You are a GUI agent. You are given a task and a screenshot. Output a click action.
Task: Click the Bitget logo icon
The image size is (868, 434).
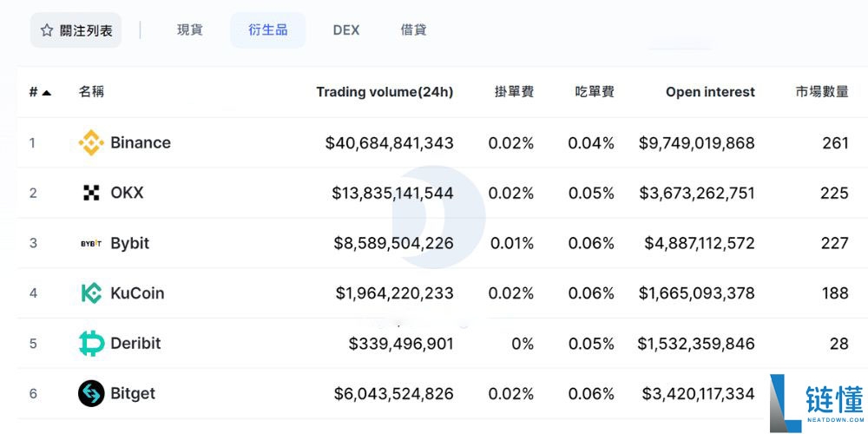pyautogui.click(x=91, y=393)
